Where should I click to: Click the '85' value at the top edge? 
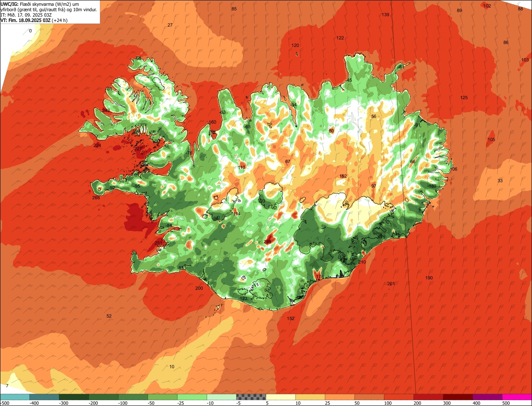[234, 9]
